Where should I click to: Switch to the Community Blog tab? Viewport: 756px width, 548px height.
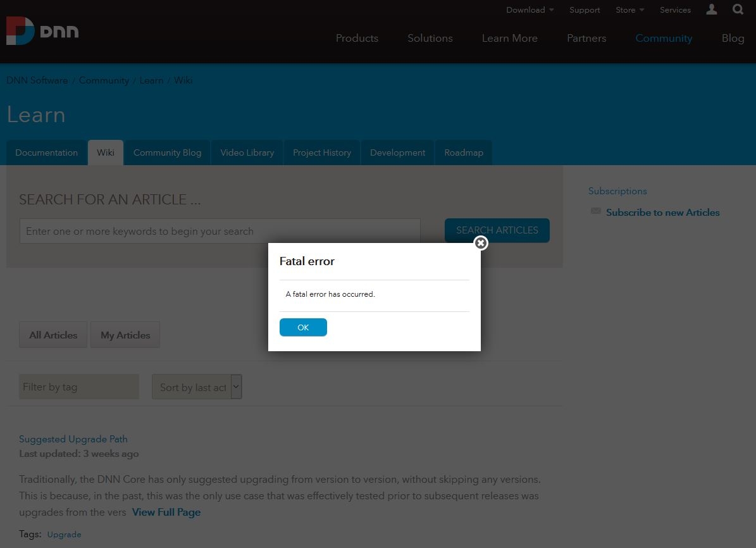tap(167, 153)
